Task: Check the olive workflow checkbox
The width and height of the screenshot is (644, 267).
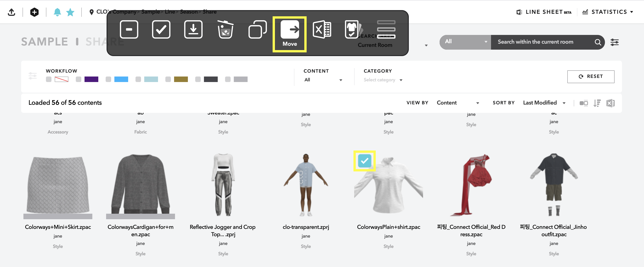Action: click(x=168, y=79)
